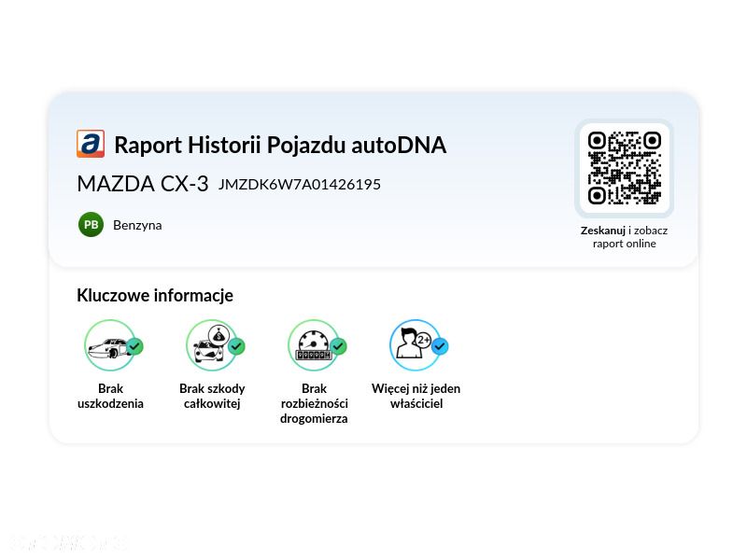The height and width of the screenshot is (560, 747).
Task: Click the Raport Historii Pojazdu autoDNA title
Action: 280,146
